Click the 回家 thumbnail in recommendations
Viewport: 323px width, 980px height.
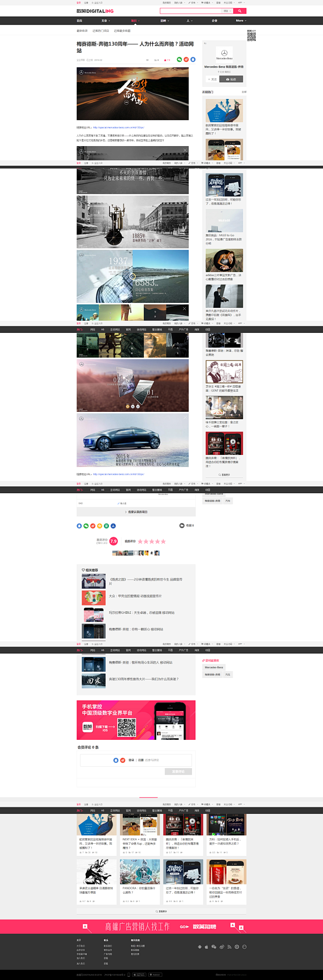click(x=93, y=681)
